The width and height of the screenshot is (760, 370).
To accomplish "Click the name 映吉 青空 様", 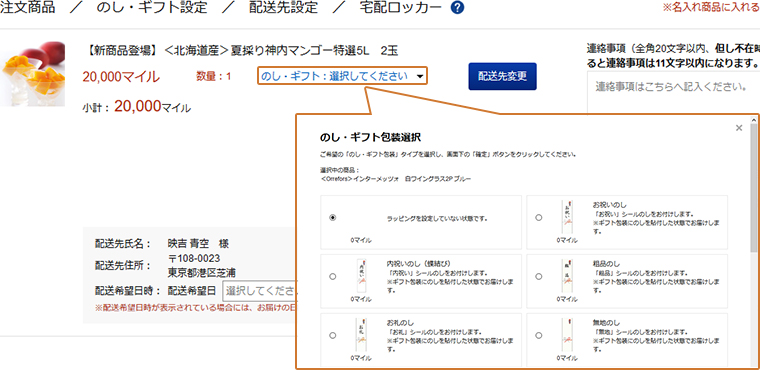I will tap(198, 243).
